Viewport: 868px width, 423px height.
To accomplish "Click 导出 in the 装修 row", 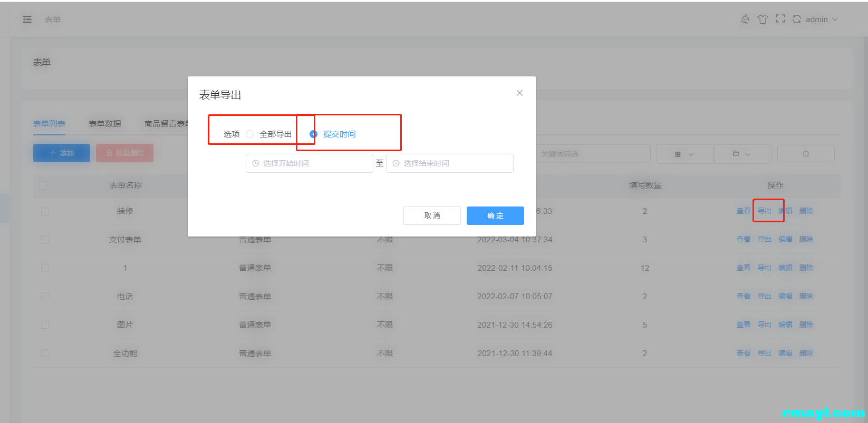I will point(765,211).
